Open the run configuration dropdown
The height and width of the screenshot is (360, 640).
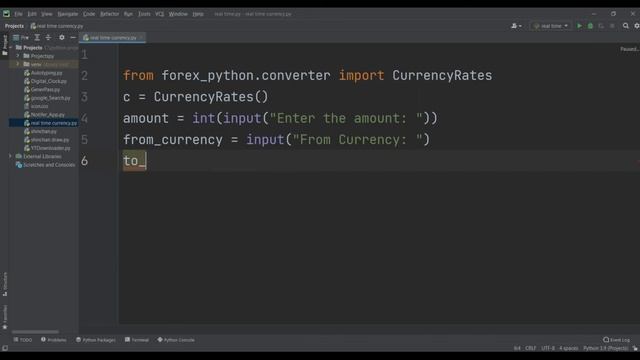point(551,26)
